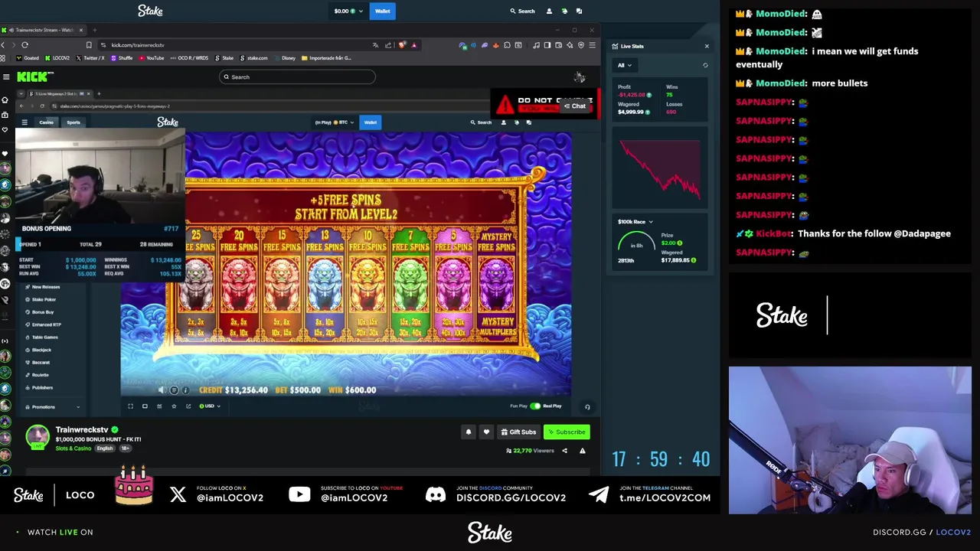
Task: Open a new browser tab
Action: pos(94,30)
